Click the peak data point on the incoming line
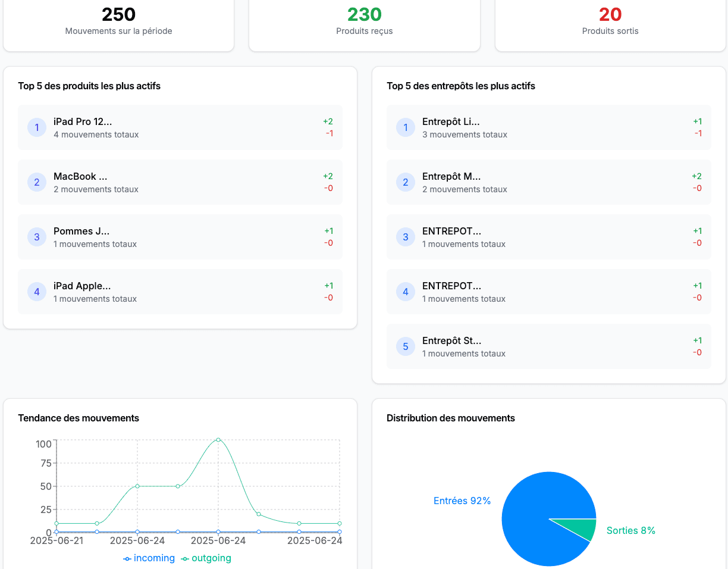The image size is (728, 569). 219,440
